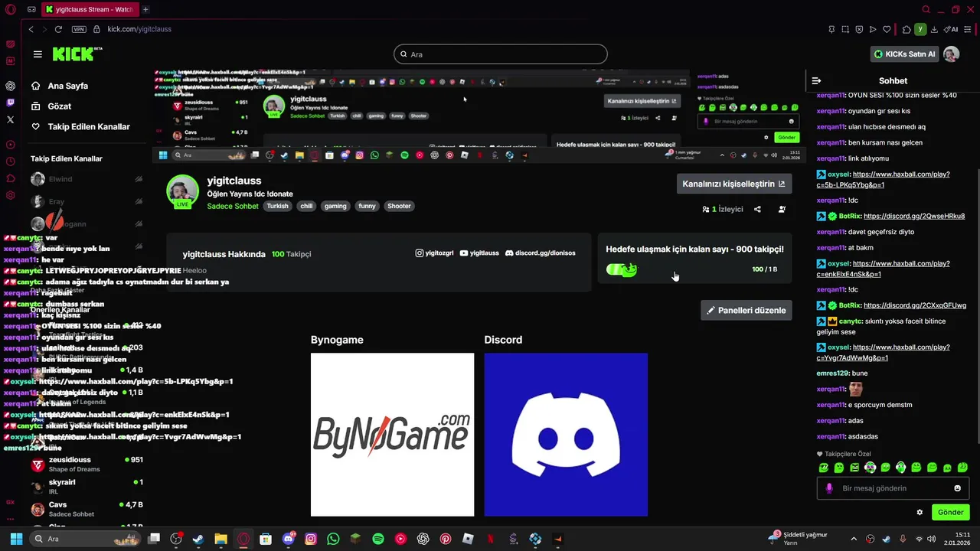Click the VPN badge in address bar
The height and width of the screenshot is (551, 980).
click(79, 29)
